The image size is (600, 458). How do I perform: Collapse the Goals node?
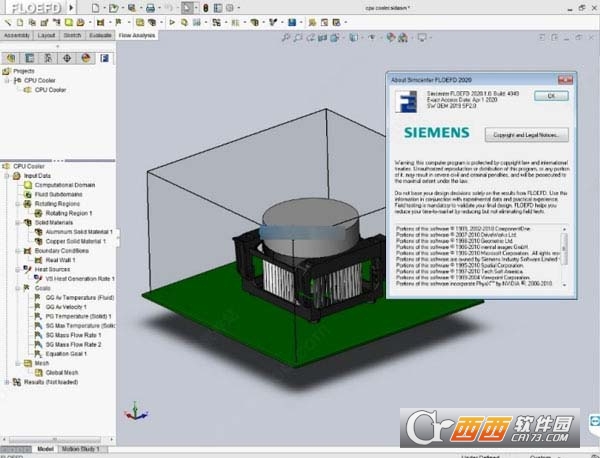coord(18,288)
